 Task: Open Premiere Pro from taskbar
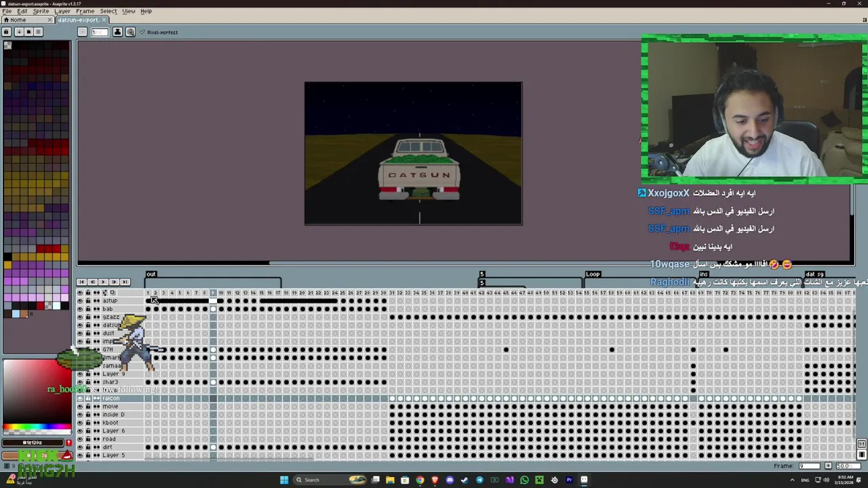[569, 480]
